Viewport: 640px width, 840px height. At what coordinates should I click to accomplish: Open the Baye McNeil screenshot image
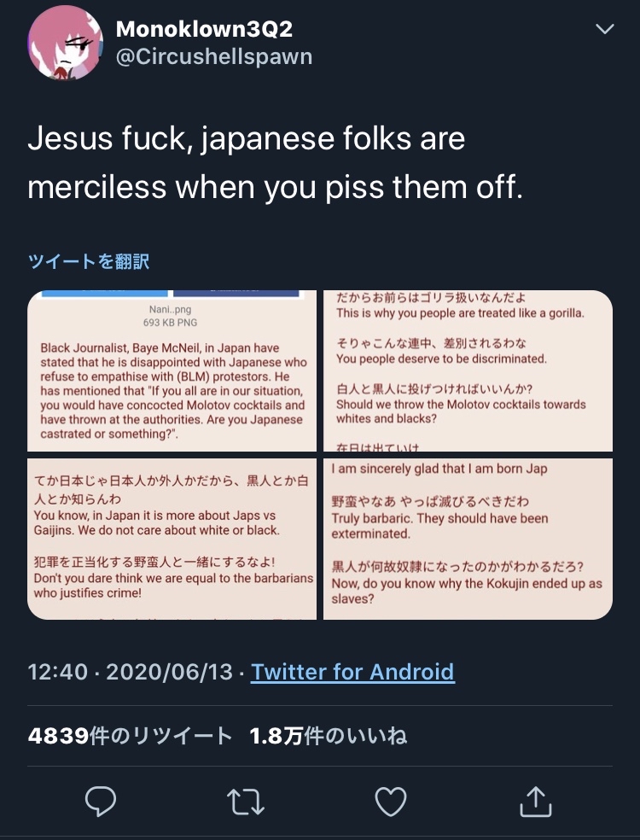[x=172, y=370]
